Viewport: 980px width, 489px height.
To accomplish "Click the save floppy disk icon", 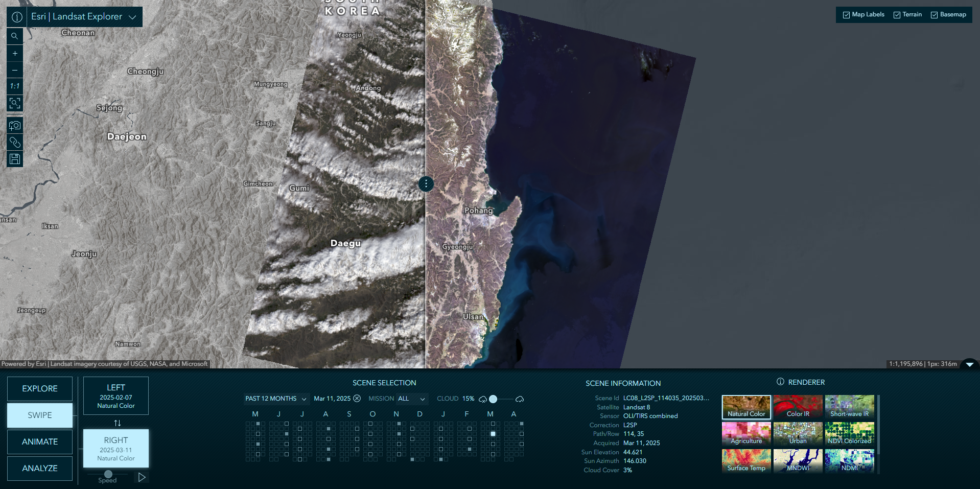I will [x=15, y=159].
